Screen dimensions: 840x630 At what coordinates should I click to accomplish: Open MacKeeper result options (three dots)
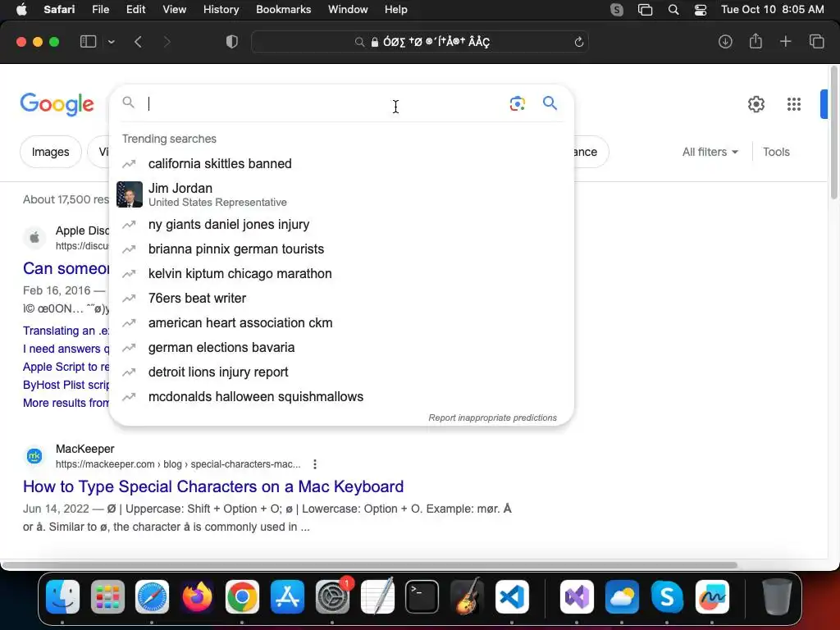315,464
